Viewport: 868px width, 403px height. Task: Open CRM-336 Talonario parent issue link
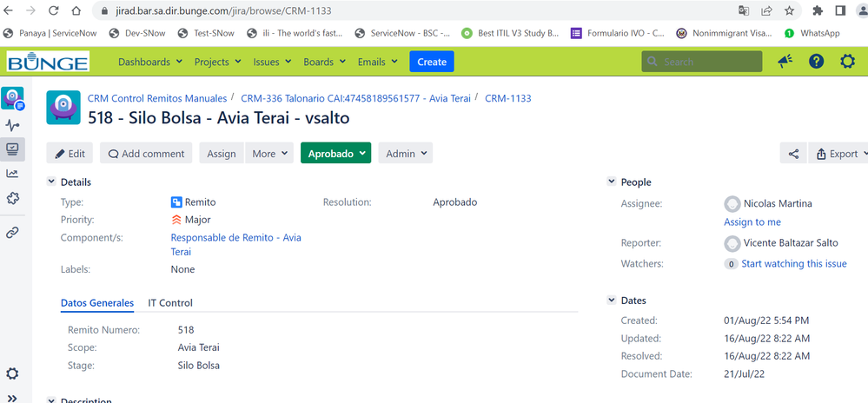coord(356,98)
